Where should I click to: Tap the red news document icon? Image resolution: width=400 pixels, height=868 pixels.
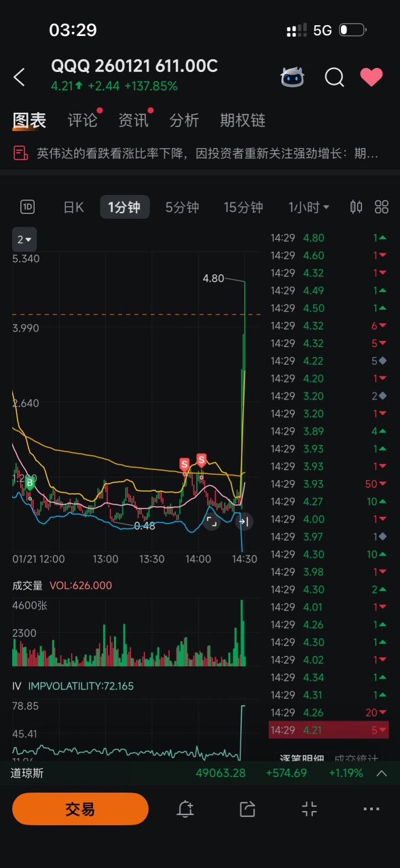pyautogui.click(x=20, y=153)
